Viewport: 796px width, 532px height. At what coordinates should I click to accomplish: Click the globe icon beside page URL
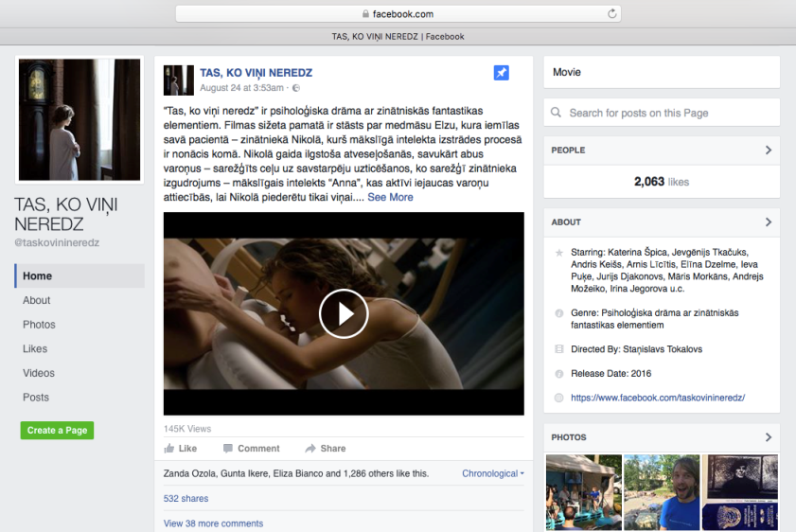(x=559, y=398)
